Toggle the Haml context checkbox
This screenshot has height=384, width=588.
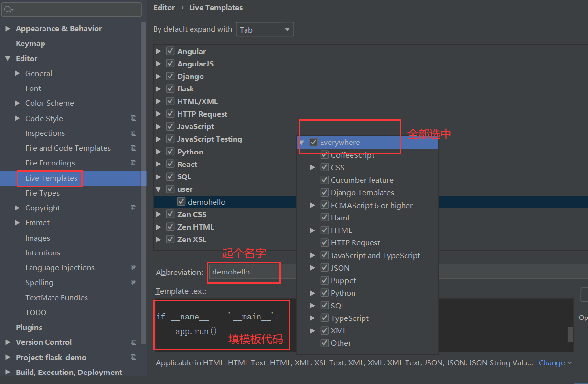pos(324,218)
